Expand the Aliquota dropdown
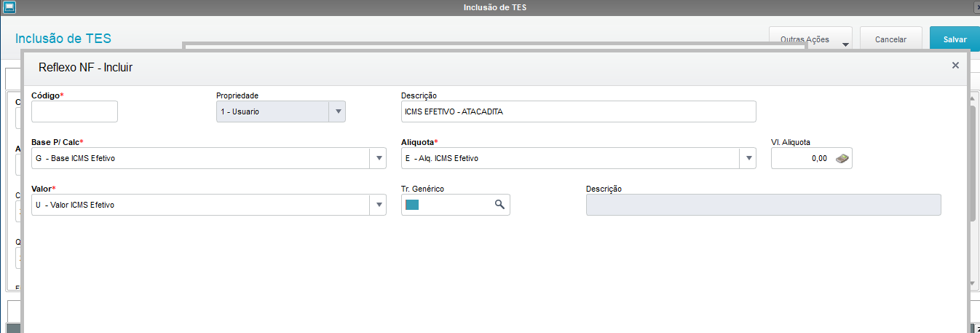 click(748, 158)
